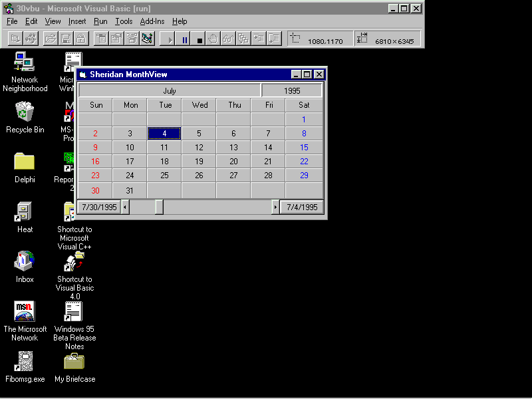
Task: Open the Add-Ins menu
Action: click(152, 21)
